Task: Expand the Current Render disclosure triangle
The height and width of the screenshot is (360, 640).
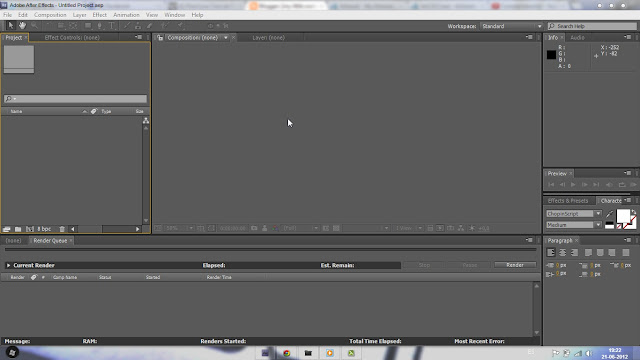Action: 8,265
